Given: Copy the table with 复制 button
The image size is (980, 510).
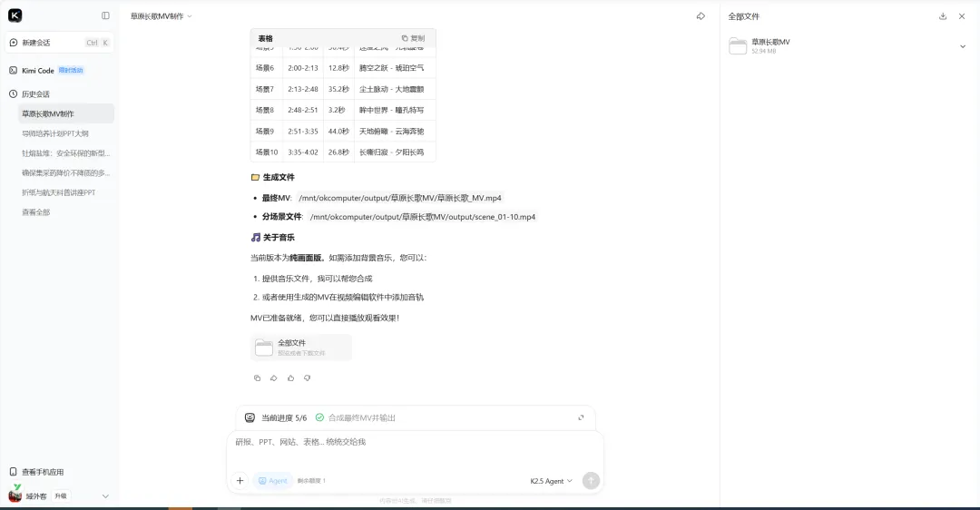Looking at the screenshot, I should tap(413, 38).
